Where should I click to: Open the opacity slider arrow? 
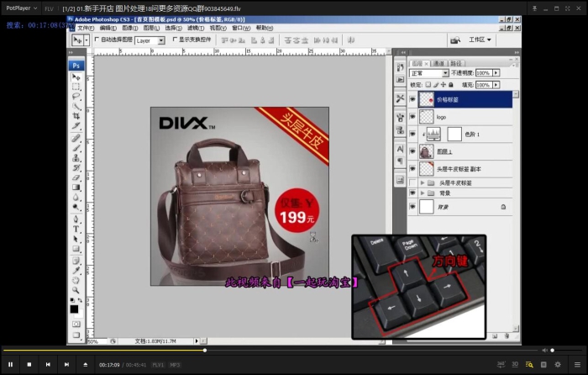(x=496, y=73)
